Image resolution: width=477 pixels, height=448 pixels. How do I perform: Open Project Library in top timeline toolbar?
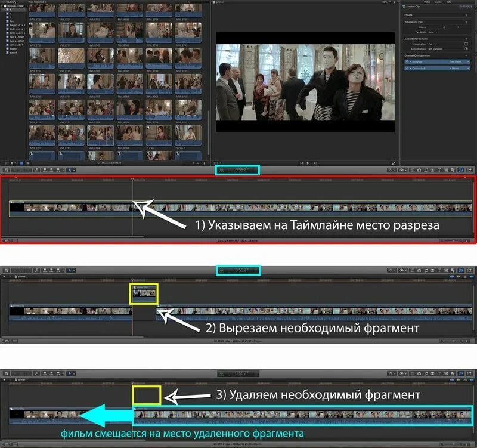tap(7, 170)
